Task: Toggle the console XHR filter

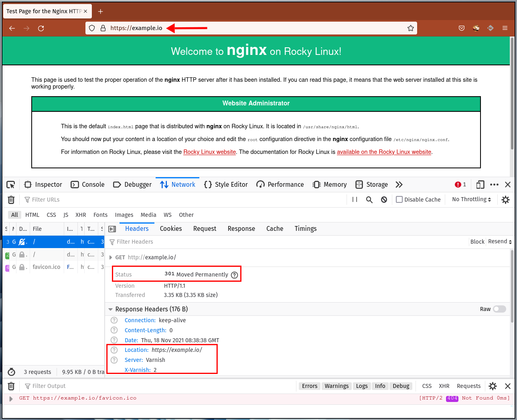Action: pos(444,386)
